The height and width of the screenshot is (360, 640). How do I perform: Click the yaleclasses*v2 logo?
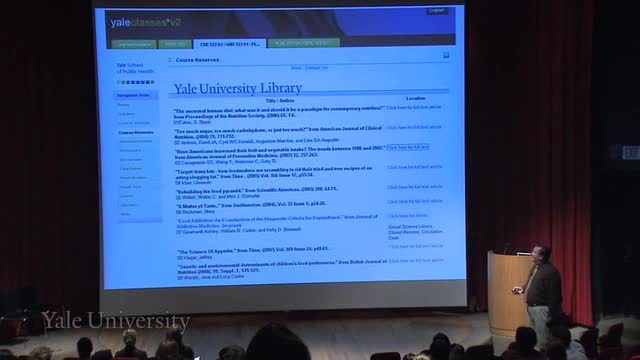(x=145, y=23)
